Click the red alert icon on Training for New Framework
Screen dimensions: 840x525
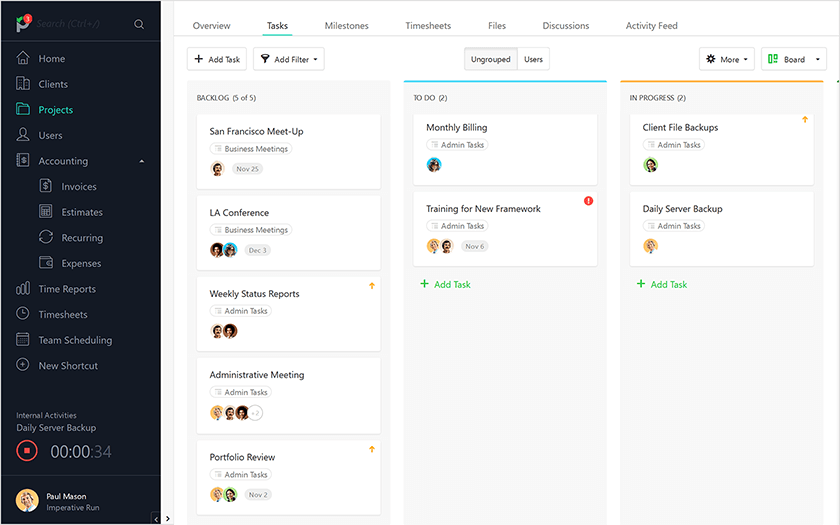click(588, 201)
